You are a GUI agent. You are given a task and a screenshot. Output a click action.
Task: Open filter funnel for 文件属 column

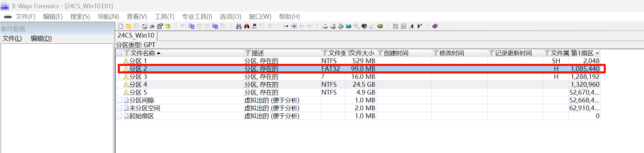click(547, 53)
